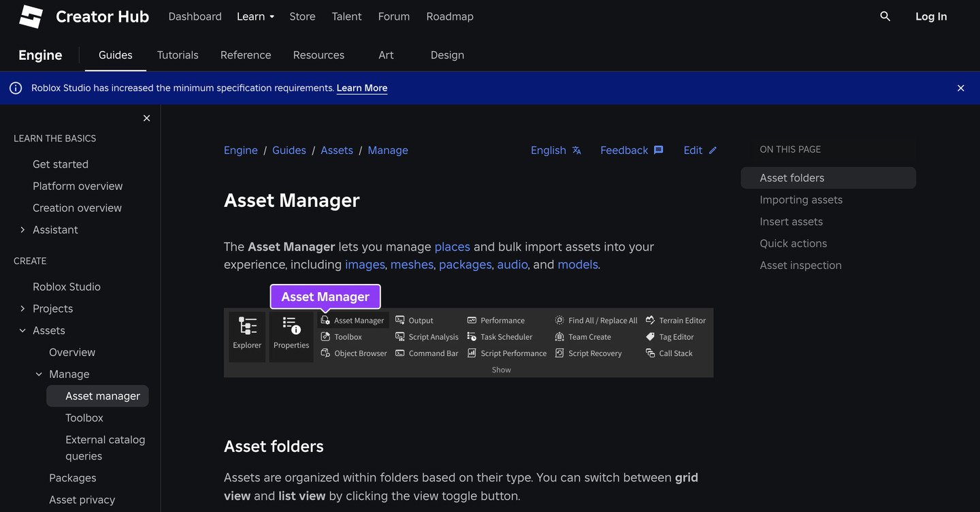
Task: Click the translate icon beside English
Action: point(576,150)
